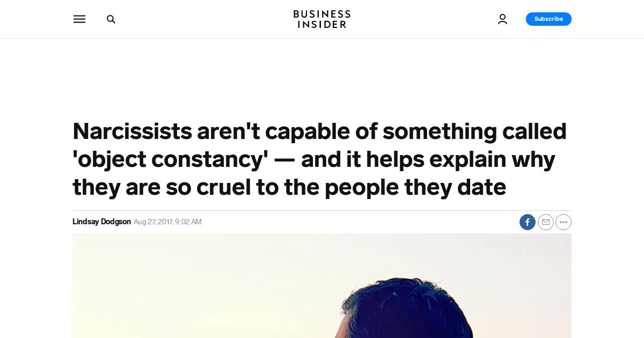Image resolution: width=644 pixels, height=338 pixels.
Task: Click 'helps explain why' in the headline
Action: pyautogui.click(x=461, y=159)
